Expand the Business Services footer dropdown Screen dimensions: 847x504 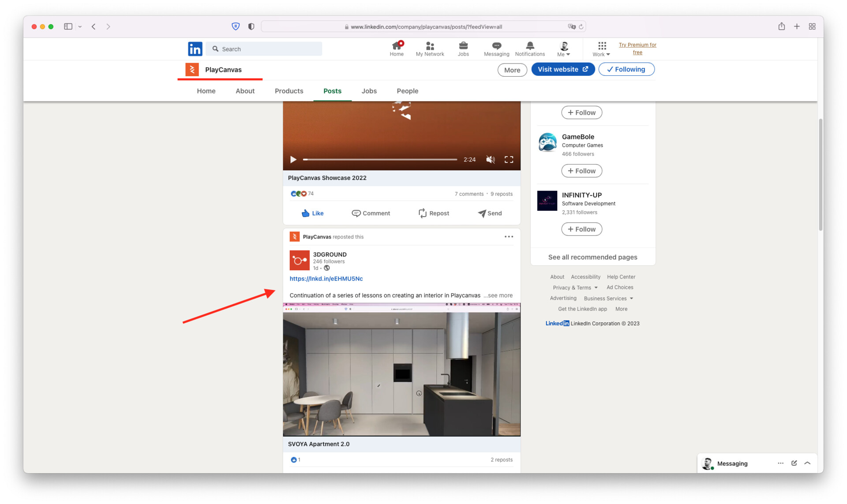click(608, 299)
